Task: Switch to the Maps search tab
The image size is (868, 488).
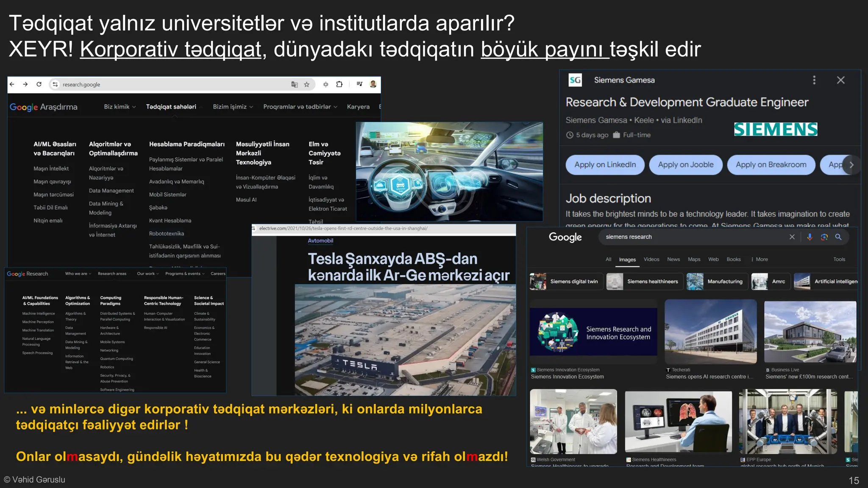Action: click(694, 259)
